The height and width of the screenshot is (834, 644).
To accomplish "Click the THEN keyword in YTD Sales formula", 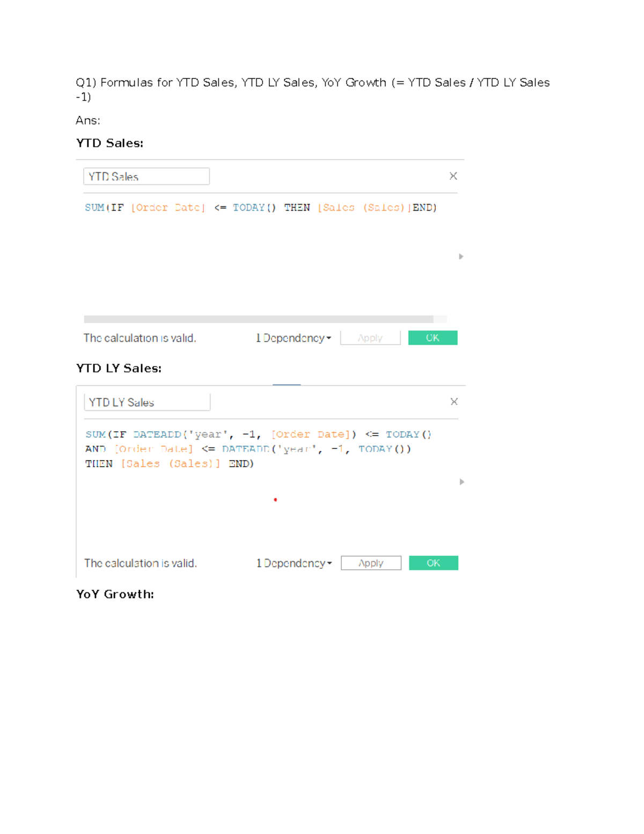I will click(297, 208).
